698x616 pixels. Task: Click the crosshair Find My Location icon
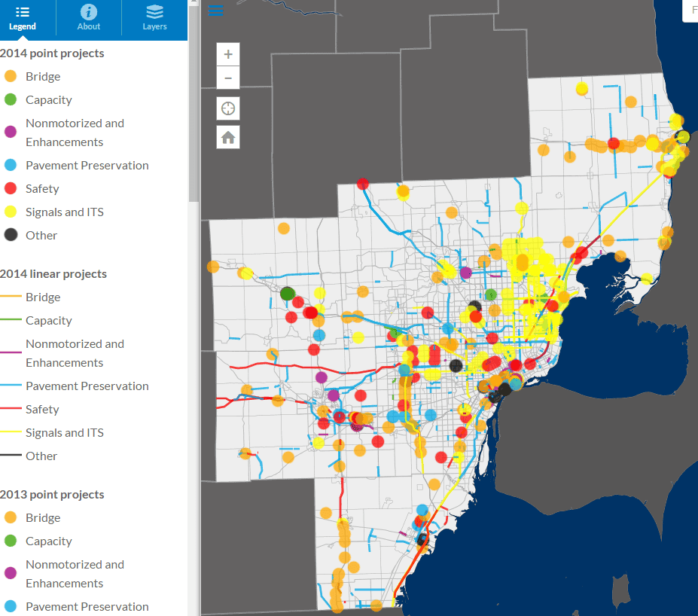click(227, 108)
